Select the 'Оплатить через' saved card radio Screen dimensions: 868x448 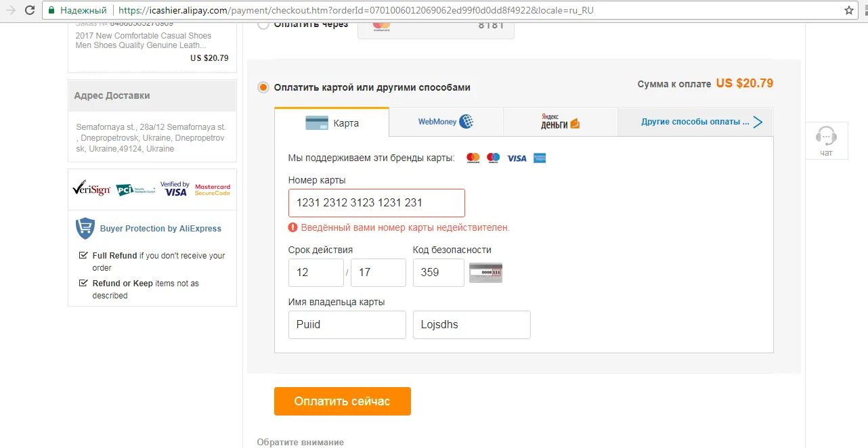263,24
